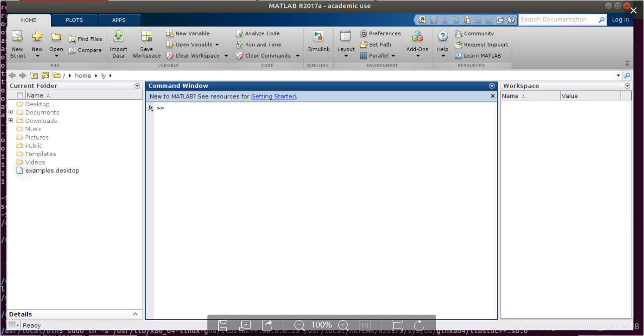This screenshot has width=644, height=336.
Task: Click the forward navigation arrow in the address bar
Action: tap(22, 76)
